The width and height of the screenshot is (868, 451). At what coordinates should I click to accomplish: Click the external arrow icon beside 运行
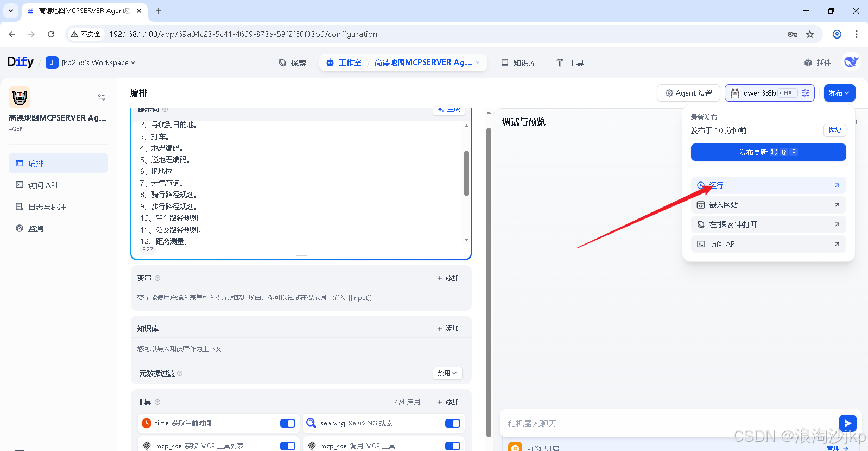pos(837,185)
